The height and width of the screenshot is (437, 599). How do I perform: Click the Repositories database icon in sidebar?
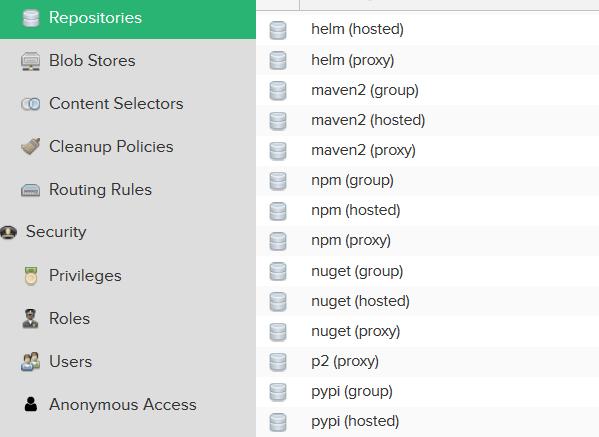tap(31, 18)
